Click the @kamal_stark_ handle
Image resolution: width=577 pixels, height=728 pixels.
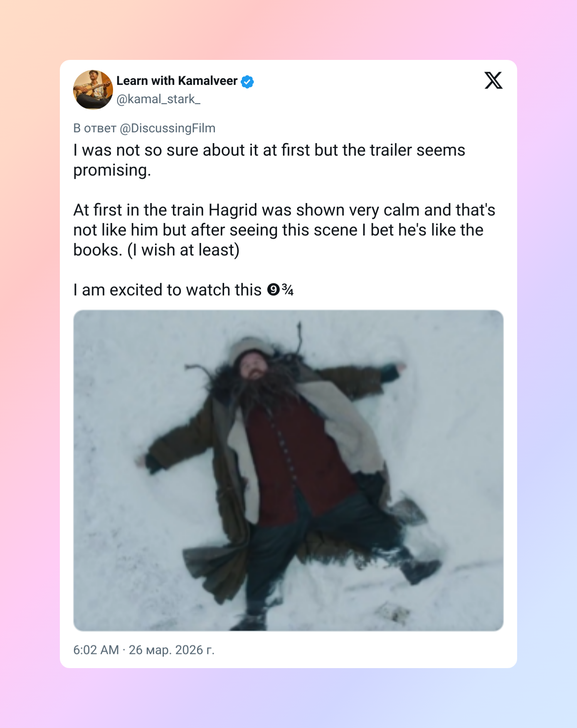pos(158,99)
